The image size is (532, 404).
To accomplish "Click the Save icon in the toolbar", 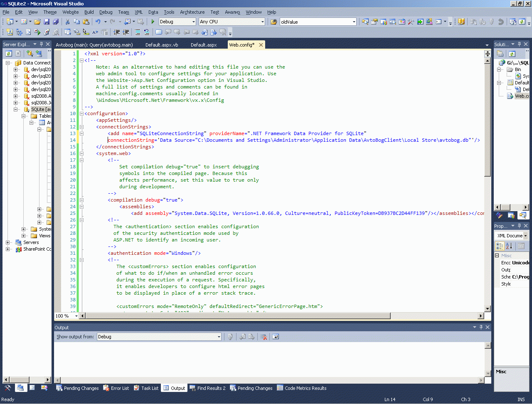I will point(47,22).
